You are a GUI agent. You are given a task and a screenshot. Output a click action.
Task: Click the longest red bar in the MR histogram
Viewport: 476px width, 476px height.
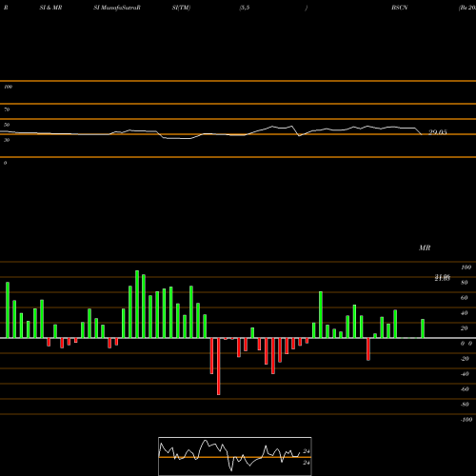pos(219,367)
